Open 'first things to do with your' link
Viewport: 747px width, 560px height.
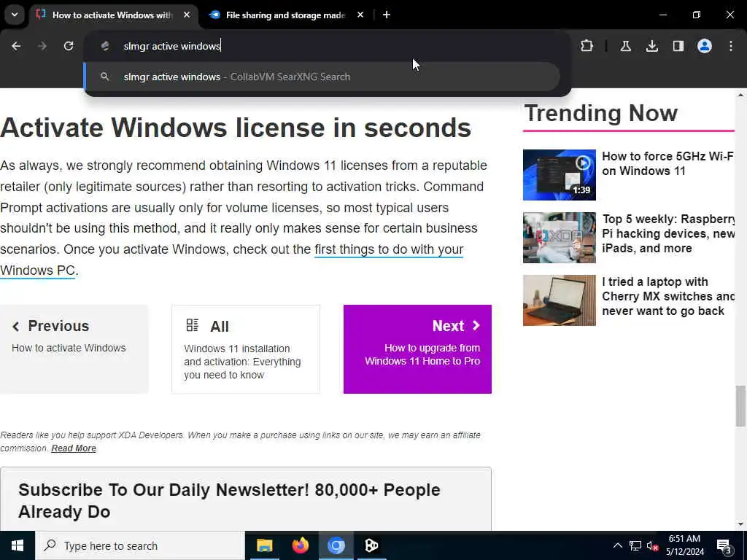pos(389,249)
